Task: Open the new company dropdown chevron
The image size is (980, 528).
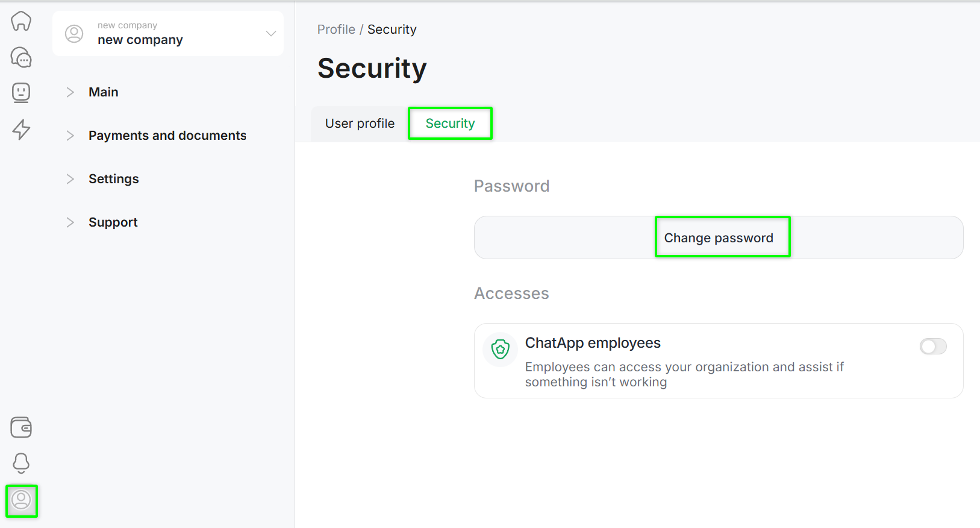Action: point(271,34)
